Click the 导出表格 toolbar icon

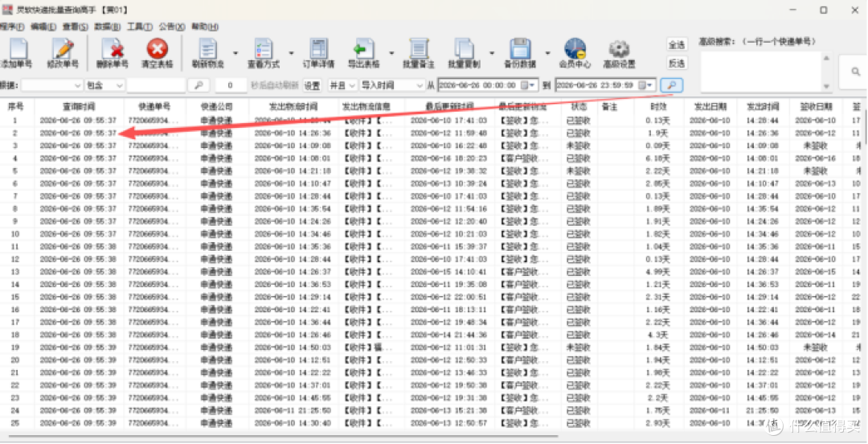point(364,49)
